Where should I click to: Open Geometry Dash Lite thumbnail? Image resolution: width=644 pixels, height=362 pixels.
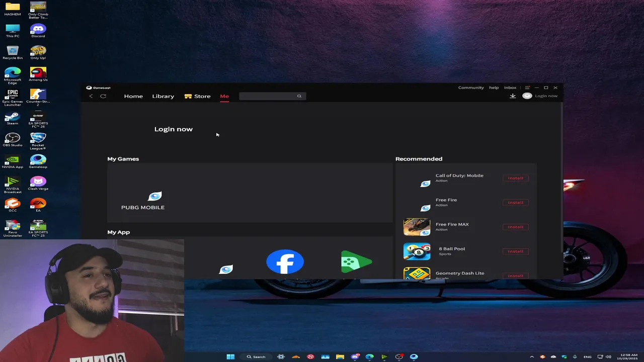[417, 273]
